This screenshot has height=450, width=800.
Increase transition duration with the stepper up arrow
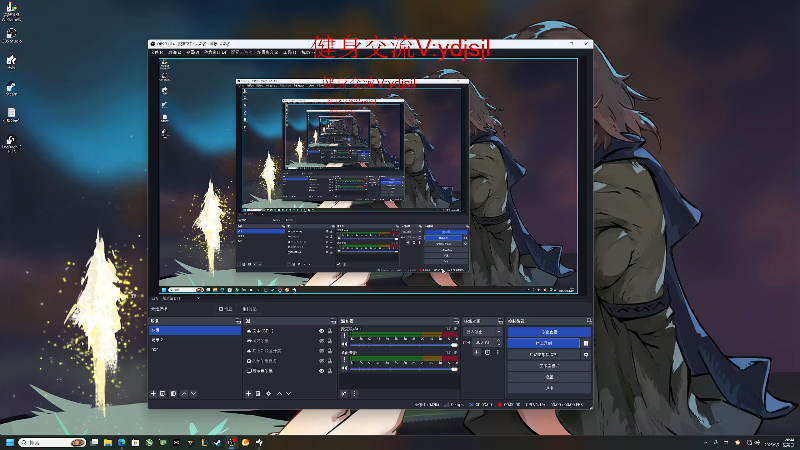click(x=498, y=340)
